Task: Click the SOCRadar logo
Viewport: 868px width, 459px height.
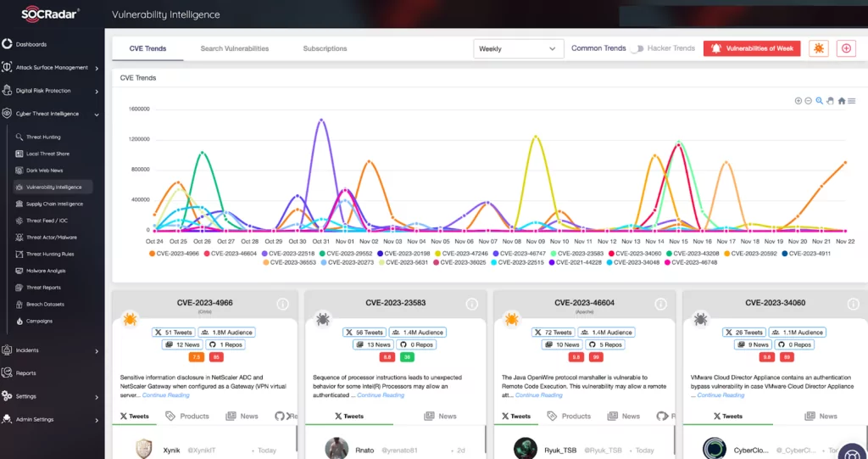Action: click(50, 14)
